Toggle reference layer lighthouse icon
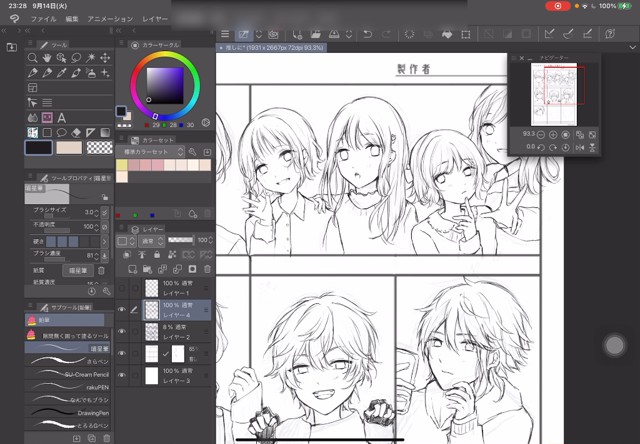Screen dimensions: 640x444 click(x=142, y=255)
